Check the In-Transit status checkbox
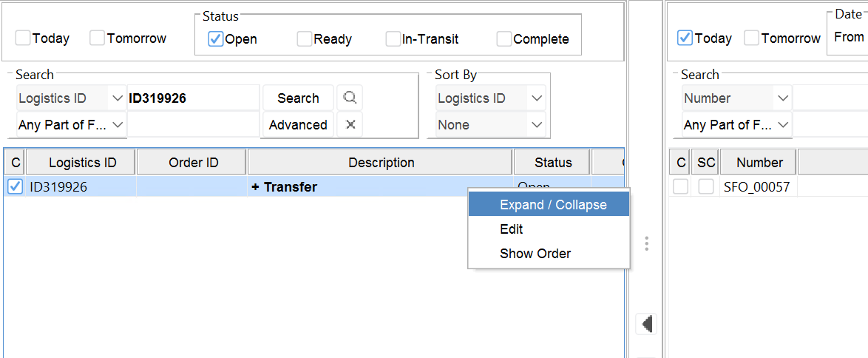This screenshot has height=358, width=868. (393, 39)
